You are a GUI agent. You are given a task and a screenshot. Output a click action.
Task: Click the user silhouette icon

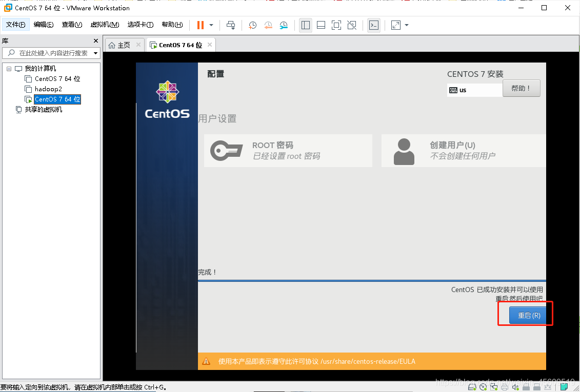[x=404, y=152]
